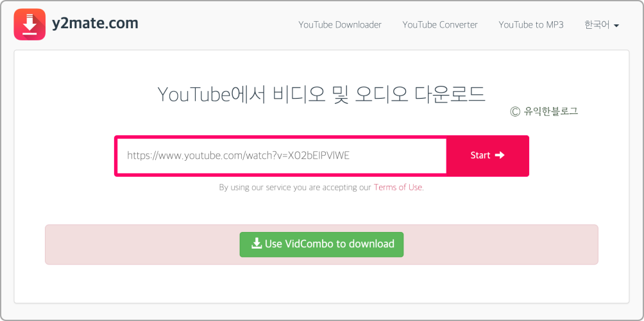Click the Start button
Viewport: 644px width, 321px height.
[487, 156]
